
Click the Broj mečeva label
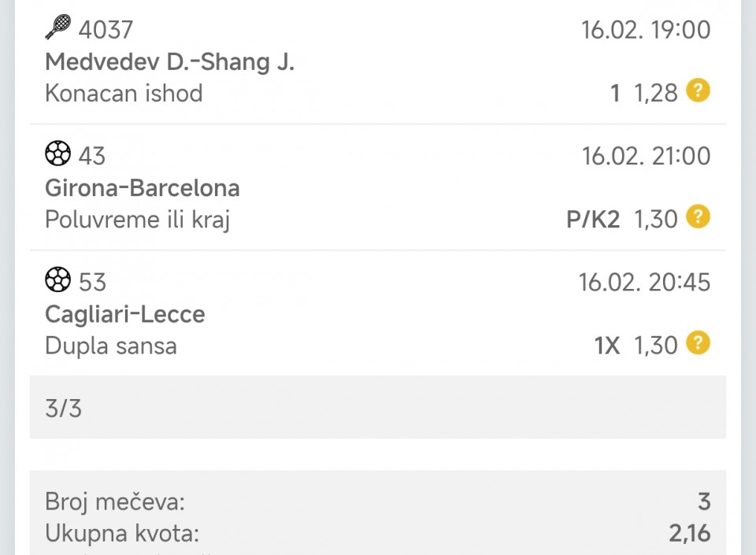point(115,501)
